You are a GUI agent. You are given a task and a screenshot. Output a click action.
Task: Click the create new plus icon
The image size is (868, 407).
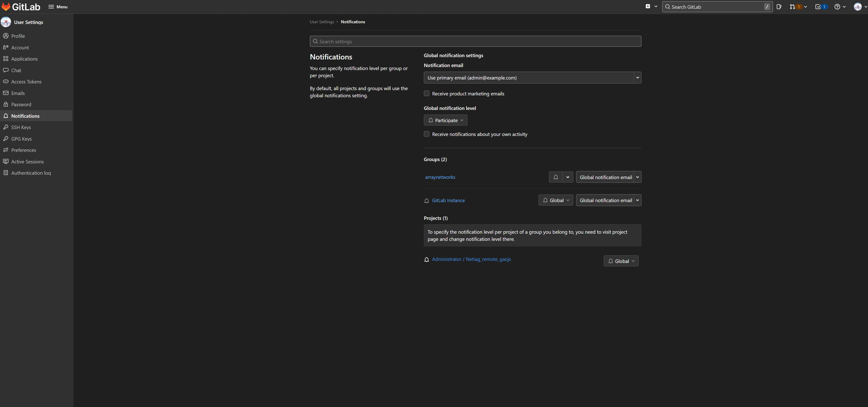[x=648, y=6]
